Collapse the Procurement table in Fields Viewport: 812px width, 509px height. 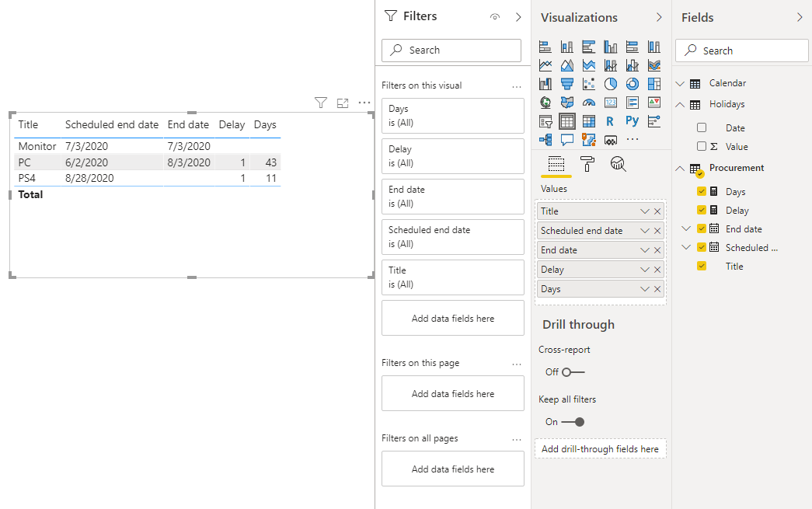point(681,169)
